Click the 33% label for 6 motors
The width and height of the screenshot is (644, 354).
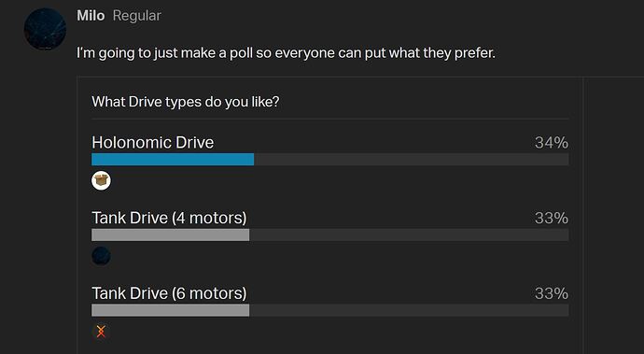point(552,293)
